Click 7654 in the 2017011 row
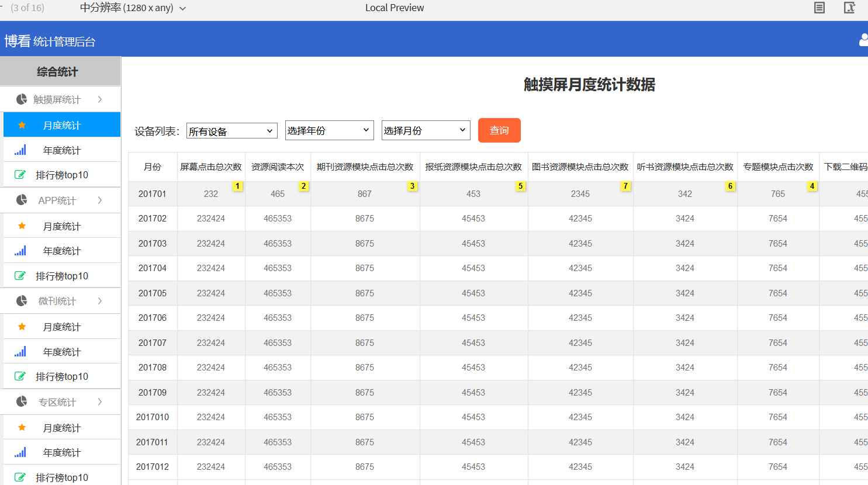Screen dimensions: 868x485 (x=778, y=442)
